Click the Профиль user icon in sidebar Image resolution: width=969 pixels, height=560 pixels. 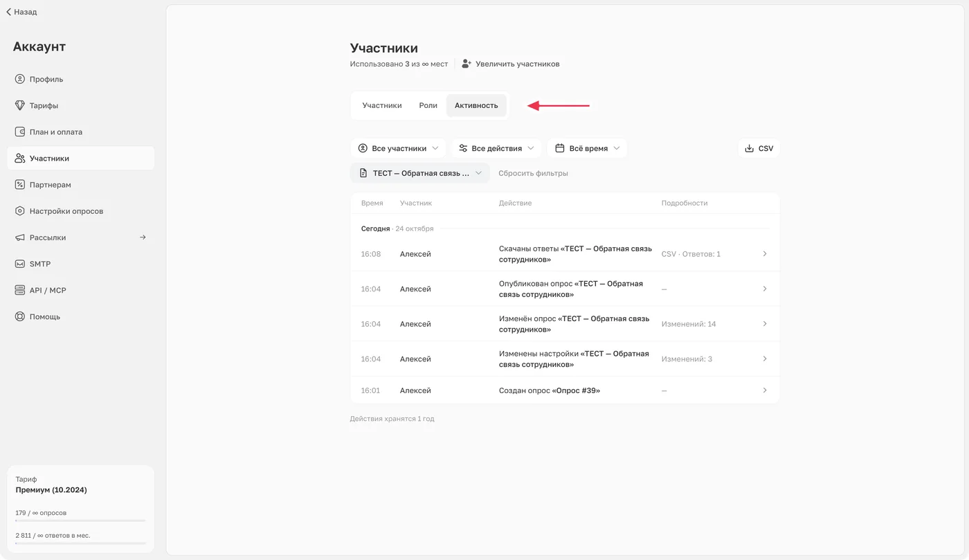pos(20,79)
